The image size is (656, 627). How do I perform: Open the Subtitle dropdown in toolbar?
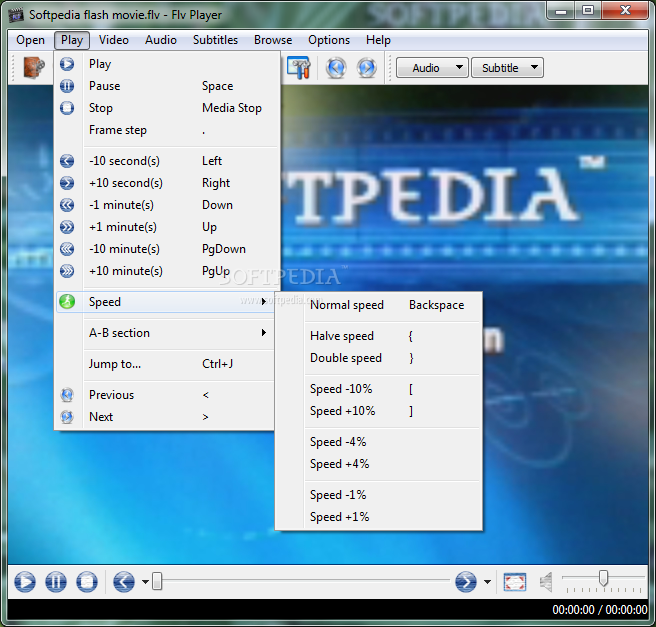pyautogui.click(x=507, y=68)
